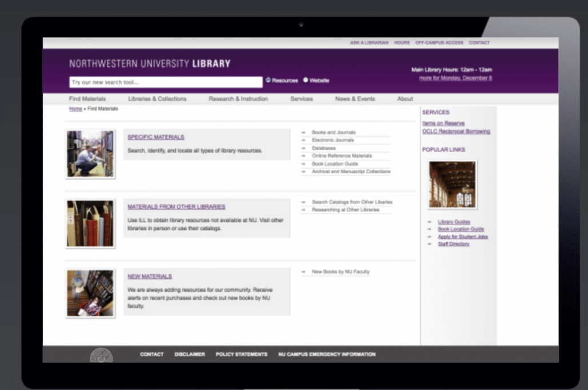
Task: Open Materials From Other Libraries heading link
Action: coord(176,207)
